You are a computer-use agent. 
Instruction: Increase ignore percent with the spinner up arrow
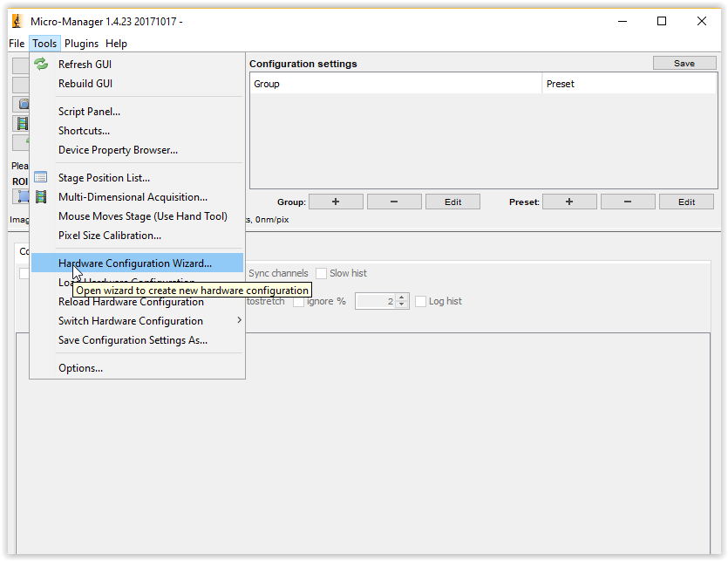tap(402, 298)
